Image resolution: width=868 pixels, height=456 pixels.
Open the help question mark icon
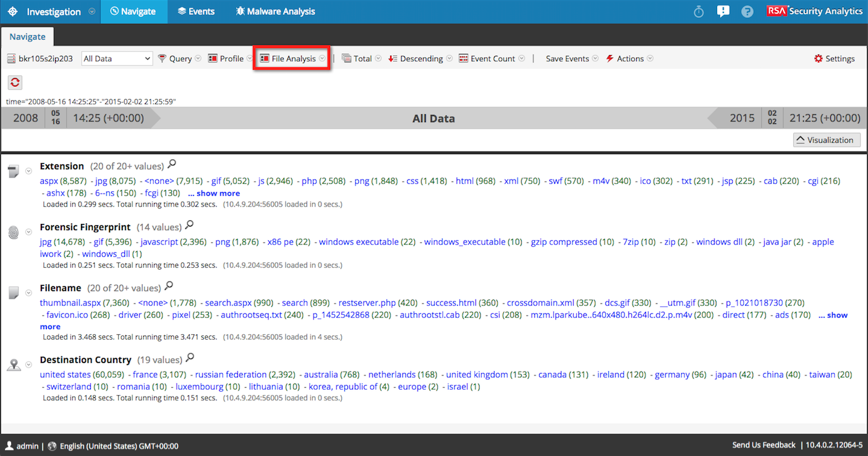pyautogui.click(x=747, y=11)
